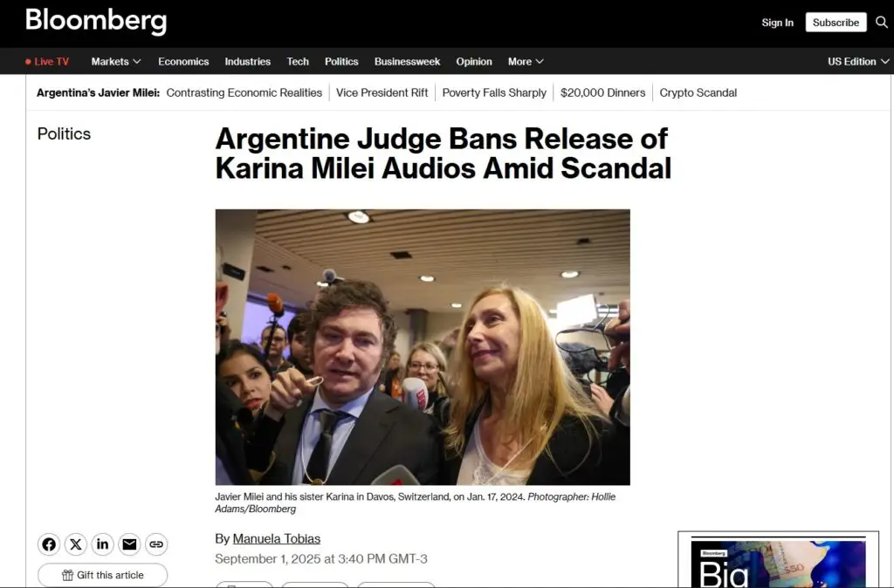Go to the Economics section
894x588 pixels.
tap(183, 62)
